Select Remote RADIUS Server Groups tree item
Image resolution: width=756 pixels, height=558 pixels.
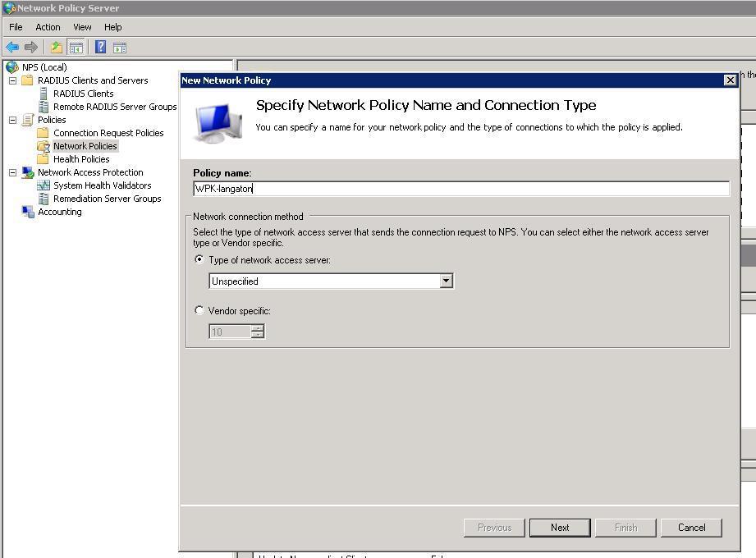(115, 107)
